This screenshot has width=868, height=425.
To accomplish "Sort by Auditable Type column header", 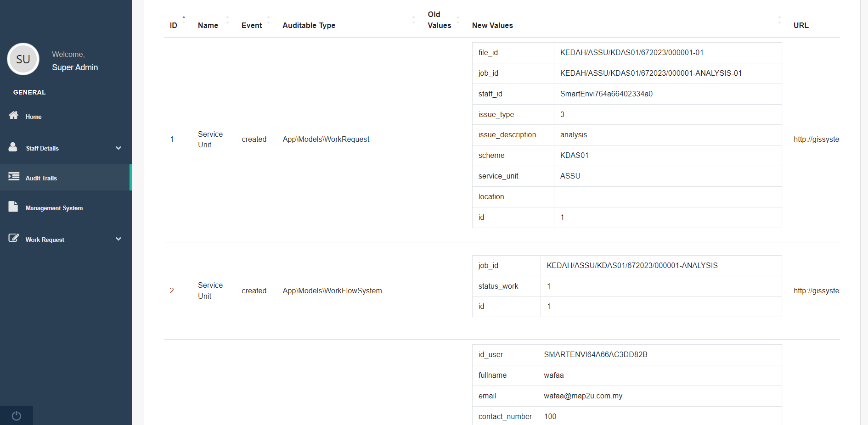I will coord(309,25).
